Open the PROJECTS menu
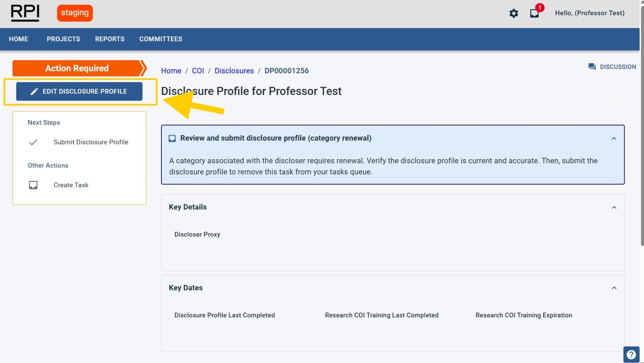Image resolution: width=644 pixels, height=363 pixels. (x=63, y=39)
